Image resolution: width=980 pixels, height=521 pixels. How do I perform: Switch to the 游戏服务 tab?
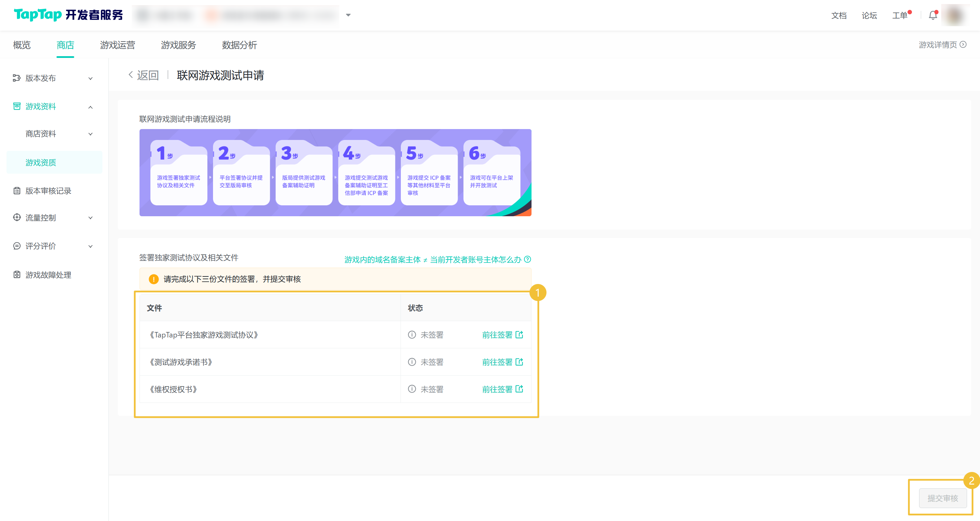(x=178, y=45)
